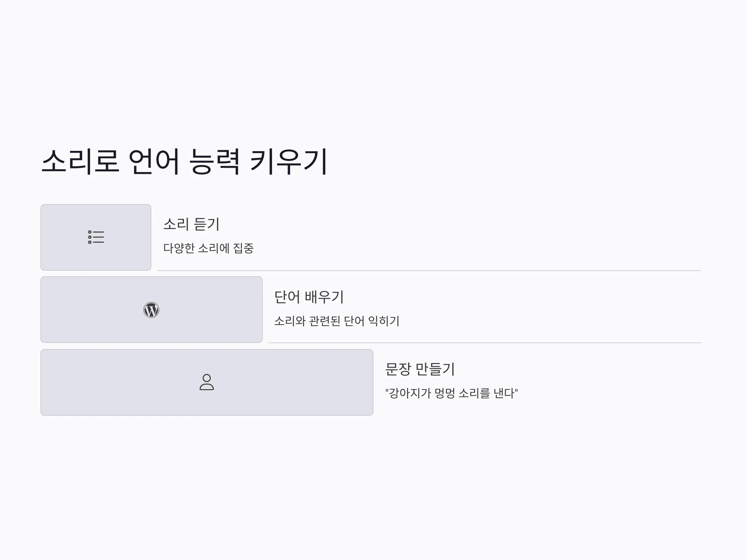Click the word 키우기 in the title

pyautogui.click(x=289, y=162)
